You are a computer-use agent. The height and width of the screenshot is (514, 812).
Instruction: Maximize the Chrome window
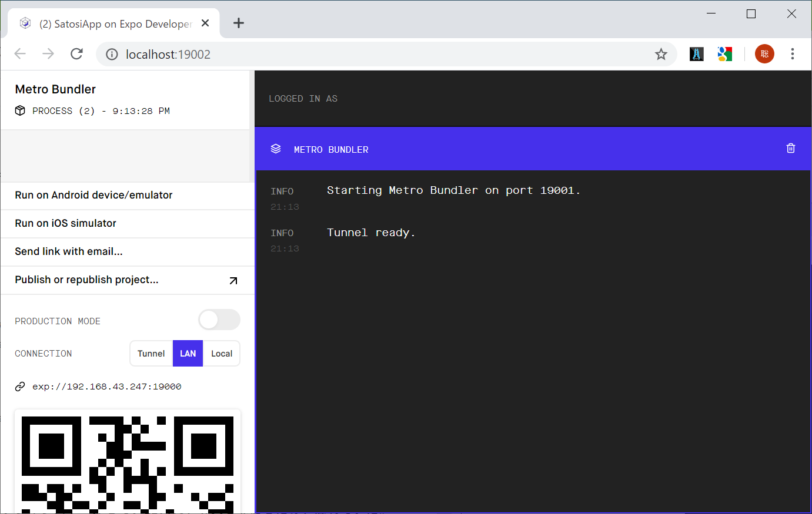(751, 14)
